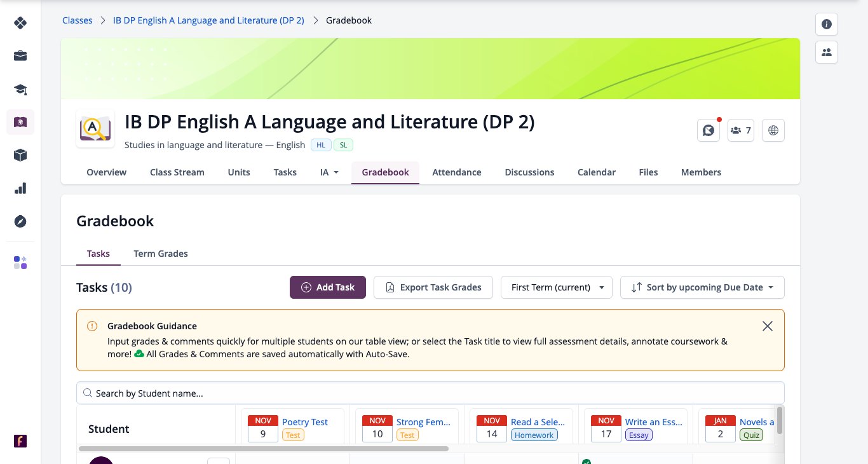Switch to the Term Grades tab
The width and height of the screenshot is (868, 464).
161,254
